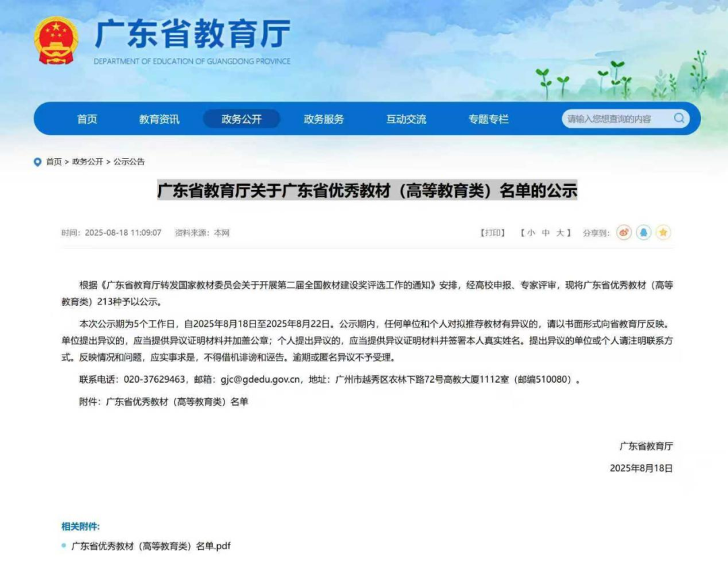Open the 首页 navigation tab

click(87, 119)
